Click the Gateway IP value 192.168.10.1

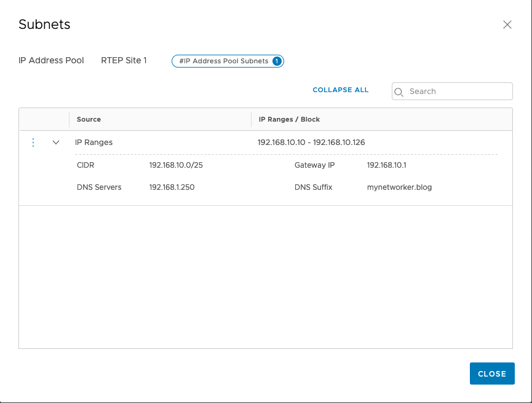click(x=386, y=165)
